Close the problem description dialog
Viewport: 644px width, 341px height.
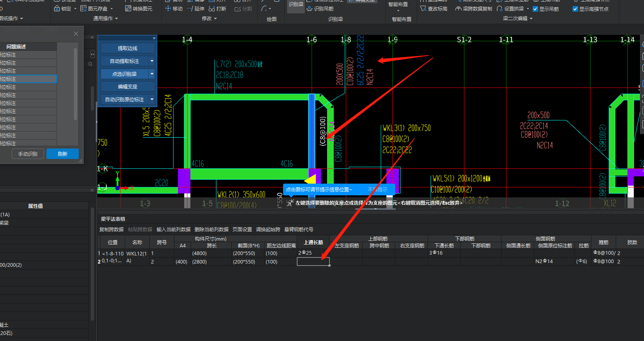coord(76,34)
